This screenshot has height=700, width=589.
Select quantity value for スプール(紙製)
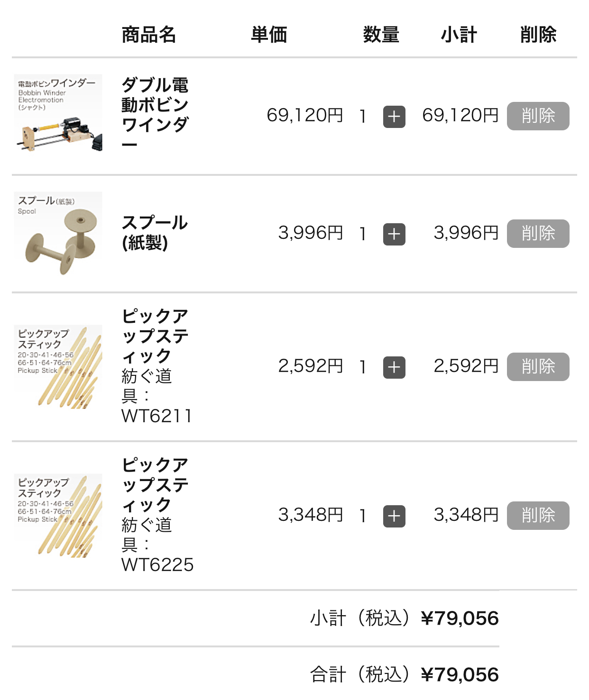tap(363, 234)
